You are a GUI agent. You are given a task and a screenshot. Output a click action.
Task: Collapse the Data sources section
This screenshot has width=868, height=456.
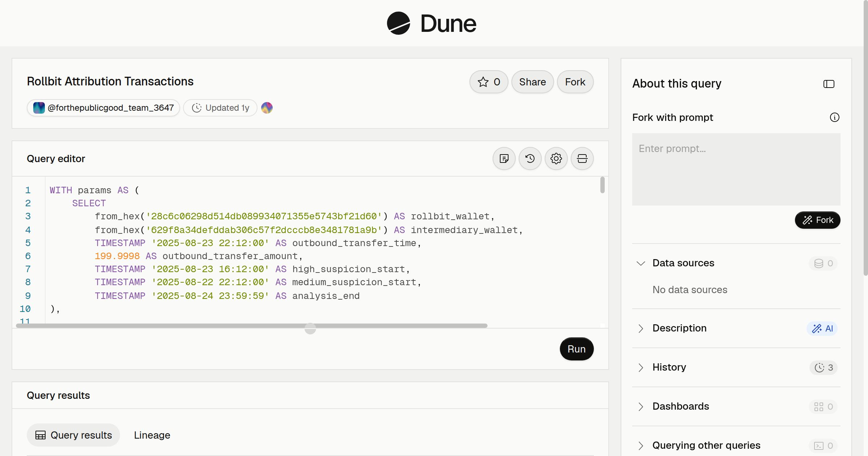641,263
